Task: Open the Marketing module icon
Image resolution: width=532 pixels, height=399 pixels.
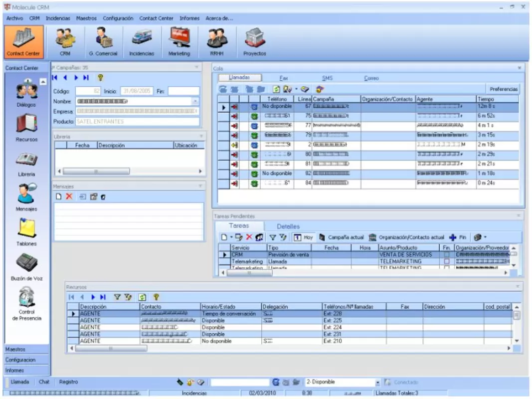Action: (x=179, y=42)
